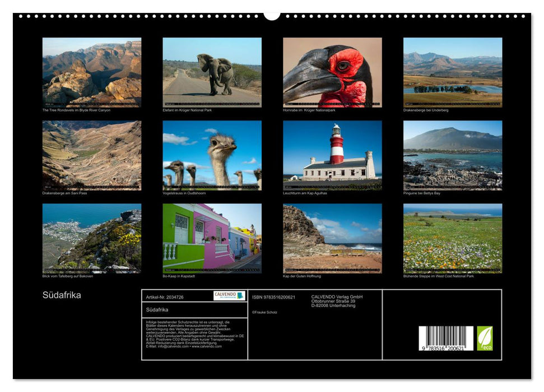The width and height of the screenshot is (544, 392).
Task: Click the ©Frauke Scholz credit text
Action: coord(265,312)
